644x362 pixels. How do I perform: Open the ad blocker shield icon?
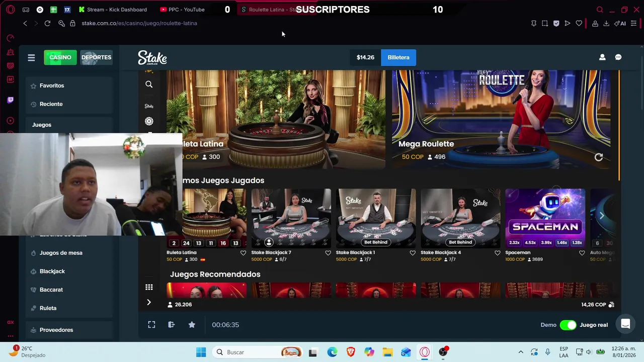[x=556, y=23]
